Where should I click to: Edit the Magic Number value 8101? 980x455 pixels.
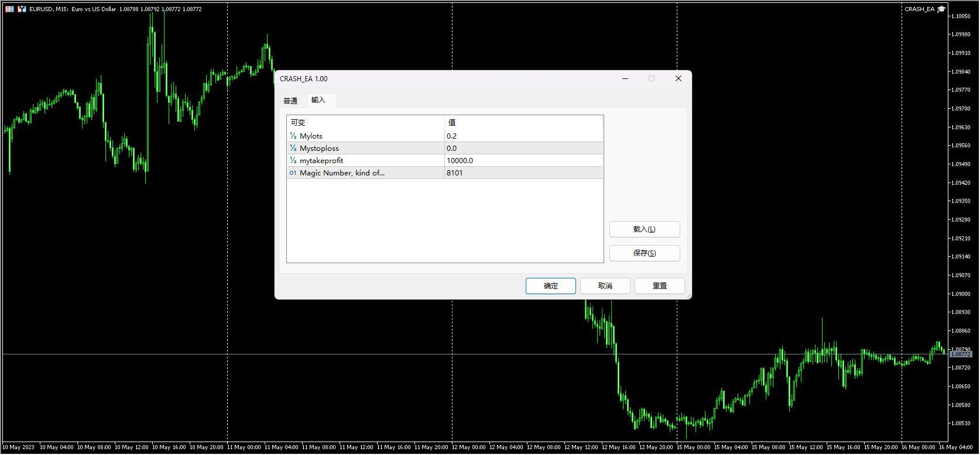(x=523, y=173)
